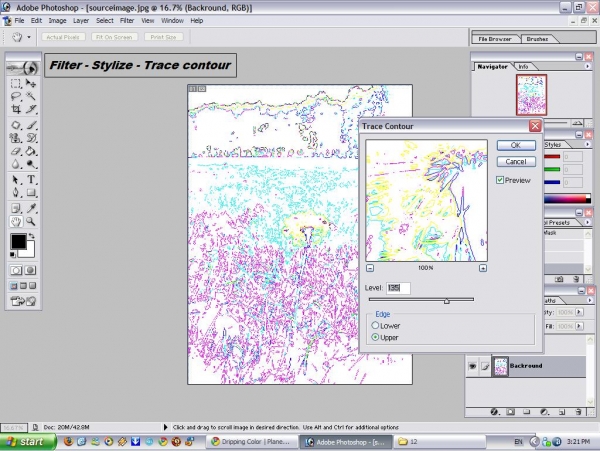
Task: Select the Zoom tool
Action: coord(31,221)
